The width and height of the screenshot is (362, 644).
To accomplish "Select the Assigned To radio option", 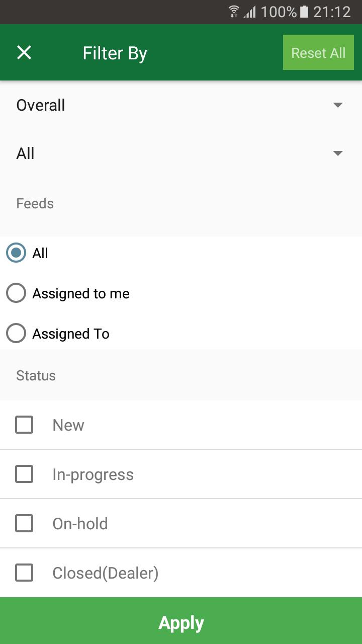I will pos(16,334).
